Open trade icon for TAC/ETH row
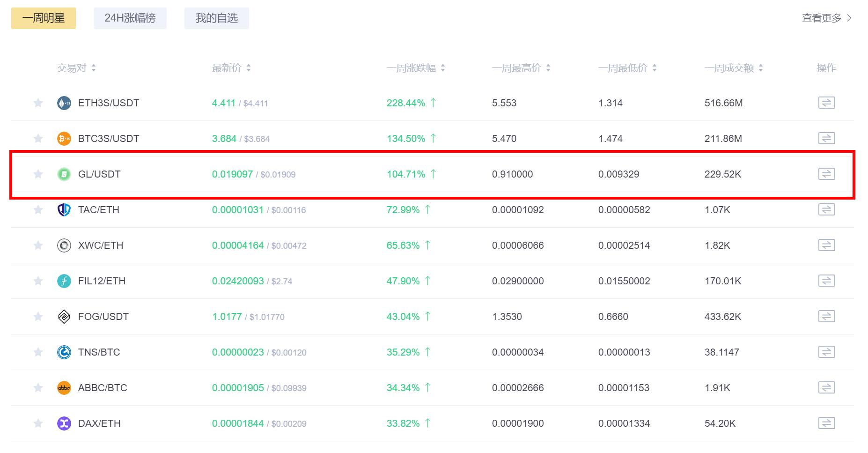 click(826, 209)
